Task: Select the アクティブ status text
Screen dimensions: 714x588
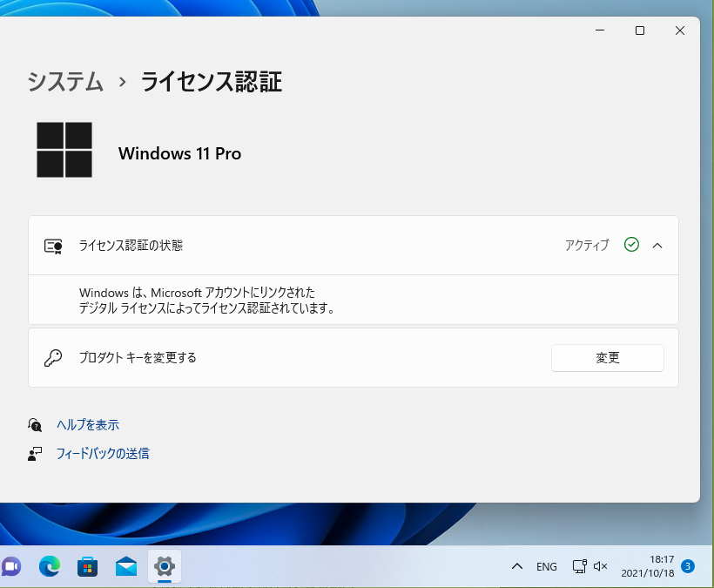Action: point(587,245)
